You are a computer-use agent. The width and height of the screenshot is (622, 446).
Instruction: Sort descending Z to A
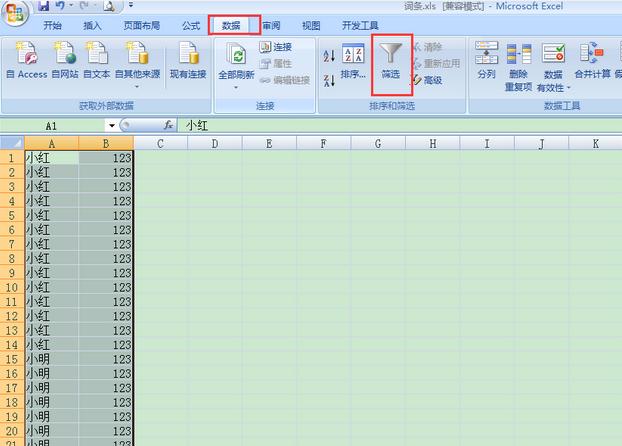point(329,81)
